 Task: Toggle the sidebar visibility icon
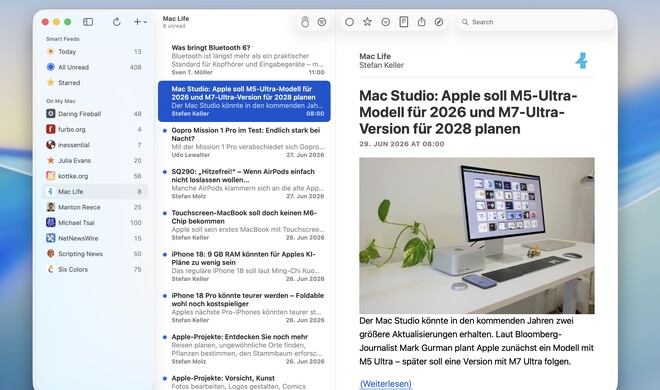tap(88, 22)
